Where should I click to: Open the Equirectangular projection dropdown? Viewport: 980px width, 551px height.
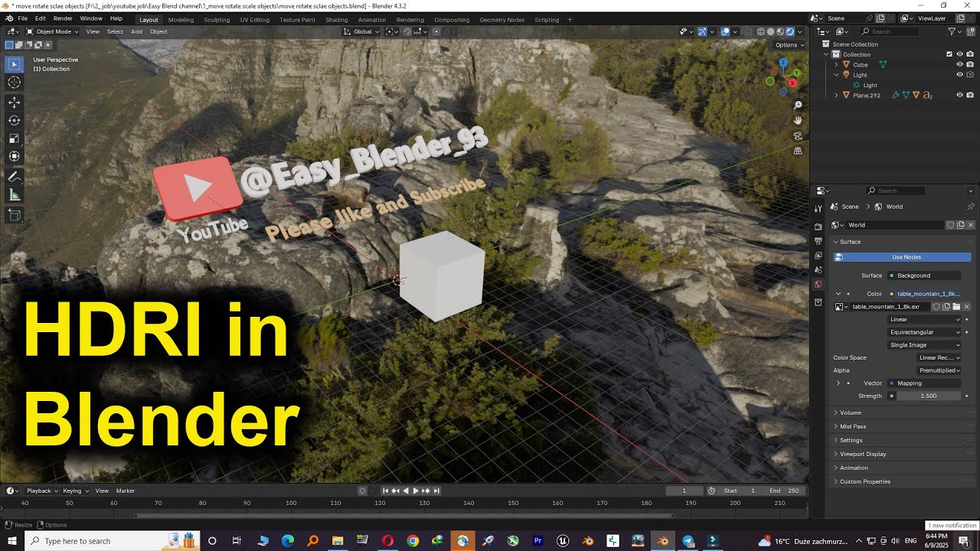point(925,332)
